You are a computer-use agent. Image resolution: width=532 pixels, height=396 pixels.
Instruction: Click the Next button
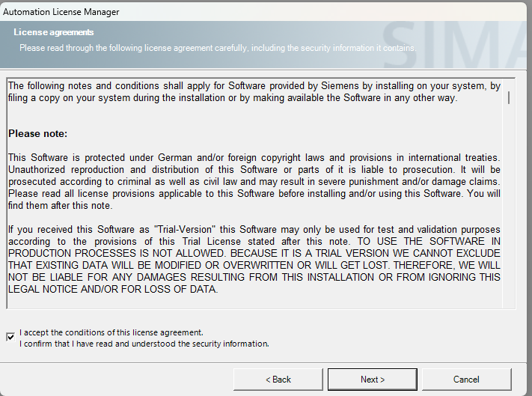tap(372, 380)
